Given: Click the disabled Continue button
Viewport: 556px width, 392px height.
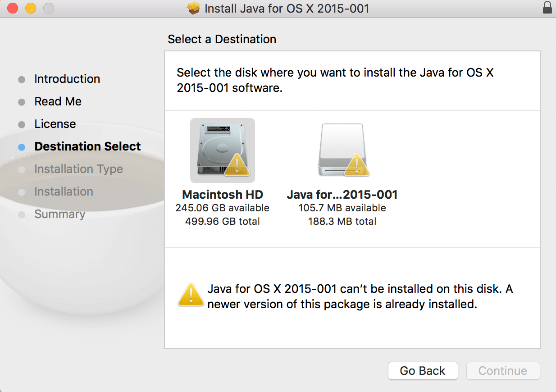Looking at the screenshot, I should (503, 370).
